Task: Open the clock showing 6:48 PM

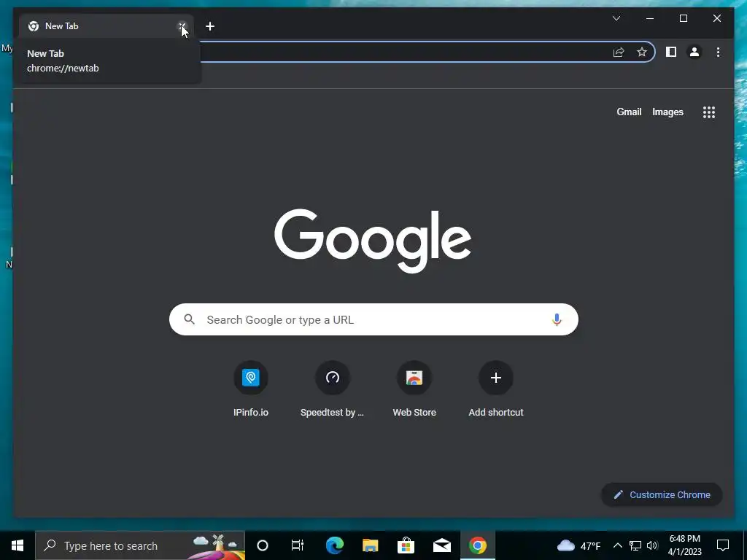Action: point(684,545)
